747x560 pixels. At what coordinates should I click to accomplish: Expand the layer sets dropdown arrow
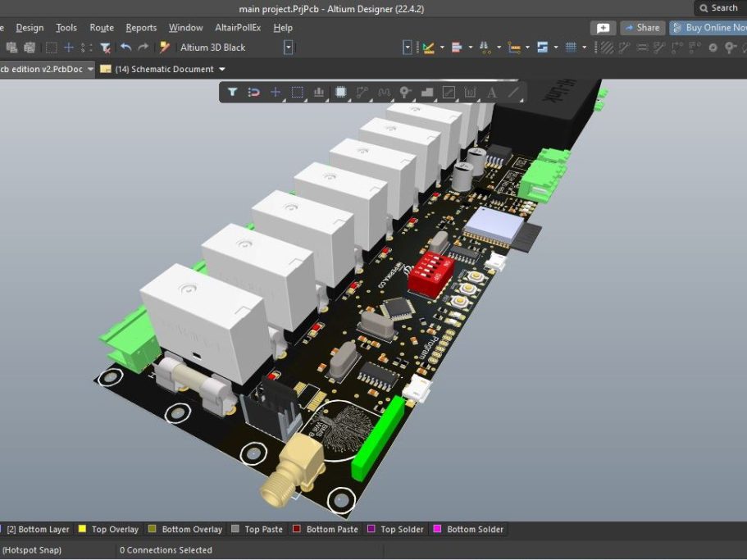pyautogui.click(x=556, y=48)
